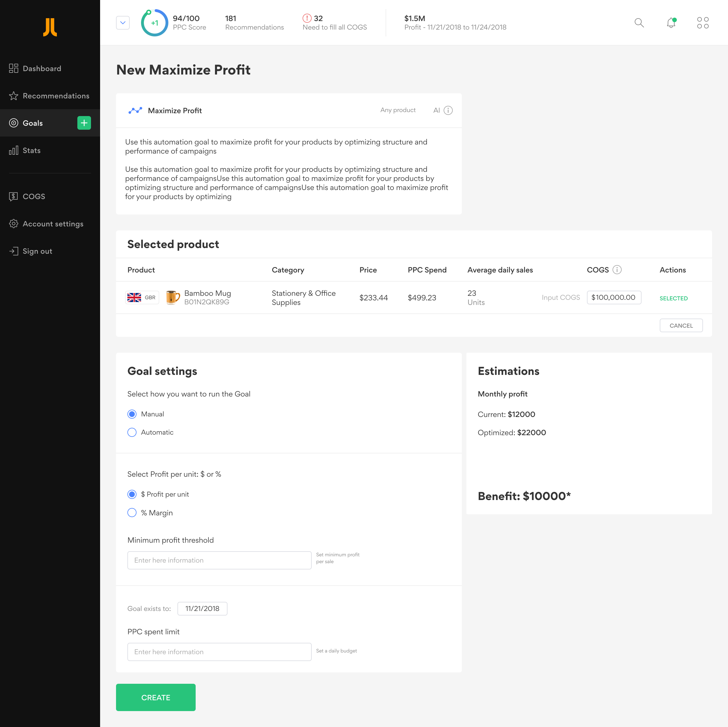The height and width of the screenshot is (727, 728).
Task: Click the Recommendations star icon
Action: pyautogui.click(x=14, y=96)
